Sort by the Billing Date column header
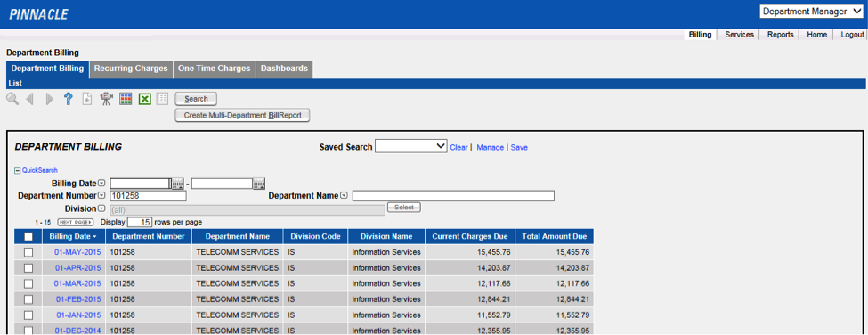 (72, 236)
